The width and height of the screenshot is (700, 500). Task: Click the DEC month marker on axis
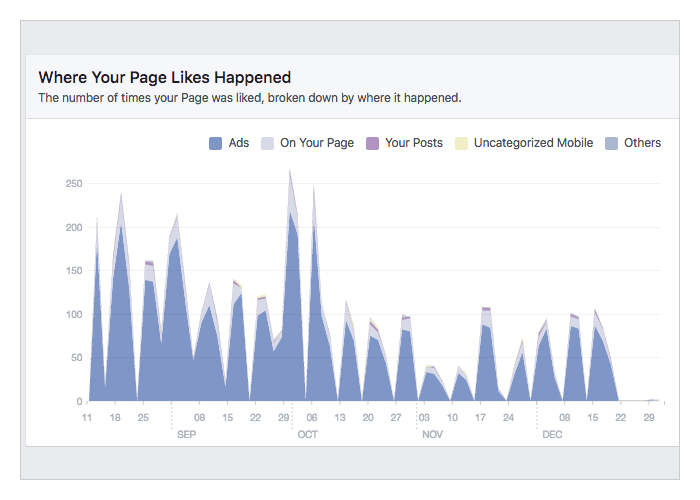(552, 435)
